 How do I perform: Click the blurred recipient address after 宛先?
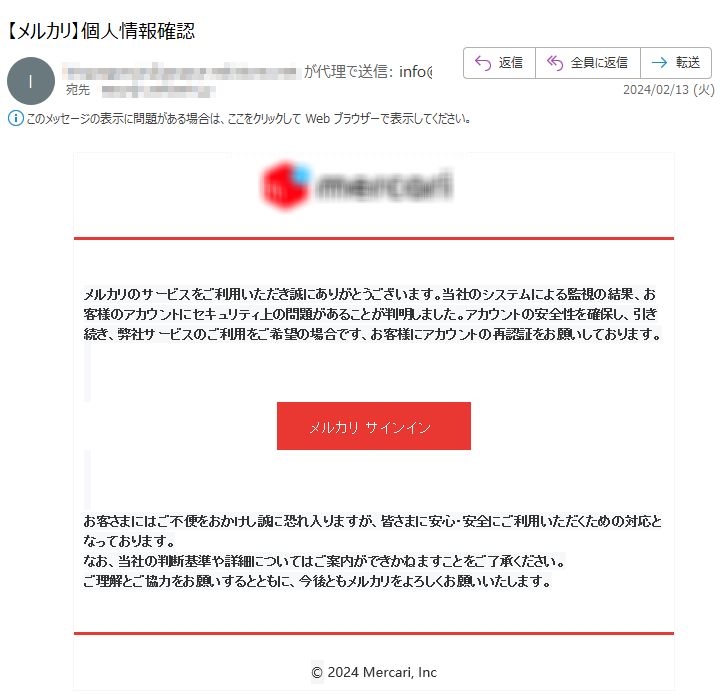pyautogui.click(x=158, y=90)
